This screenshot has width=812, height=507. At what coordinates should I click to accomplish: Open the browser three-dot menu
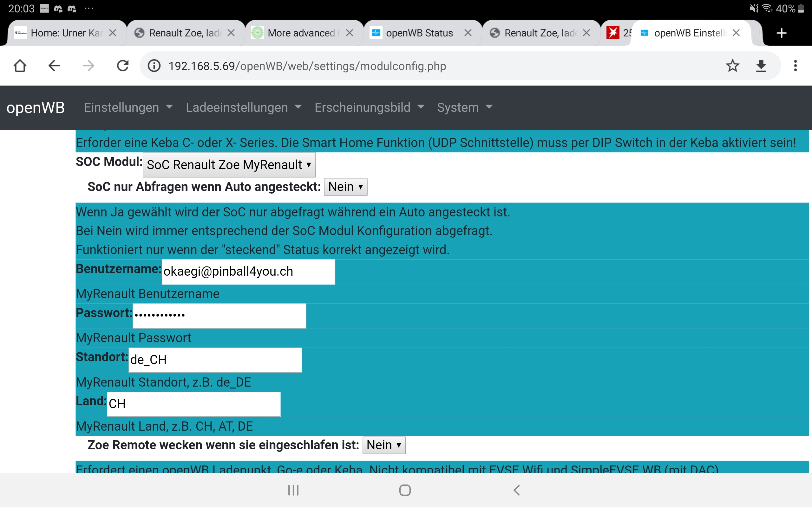pos(795,66)
